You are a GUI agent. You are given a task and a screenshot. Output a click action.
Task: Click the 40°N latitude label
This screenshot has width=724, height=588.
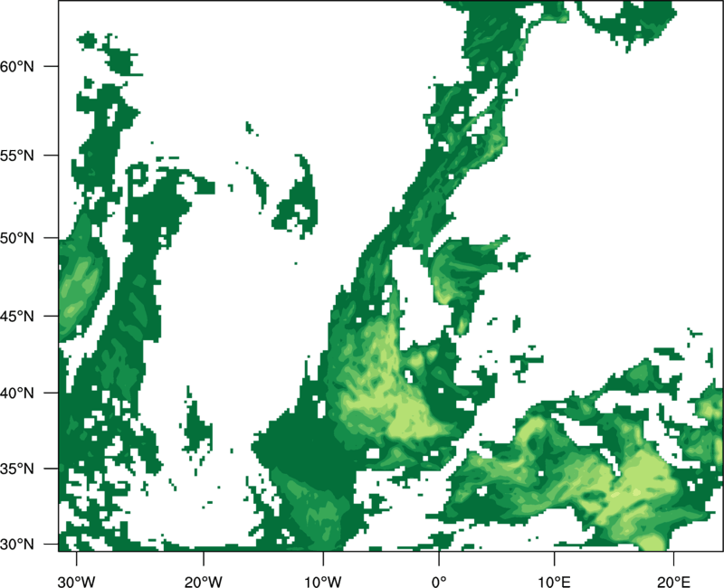click(17, 393)
